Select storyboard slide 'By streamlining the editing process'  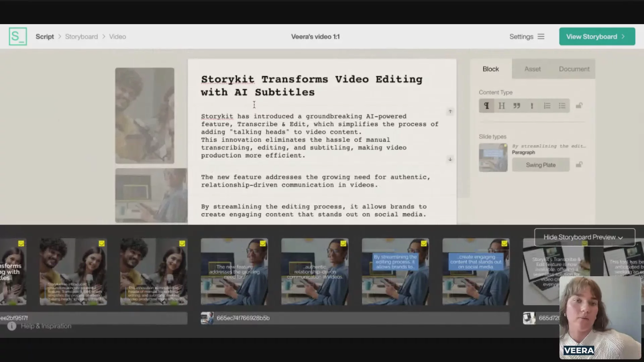(395, 272)
